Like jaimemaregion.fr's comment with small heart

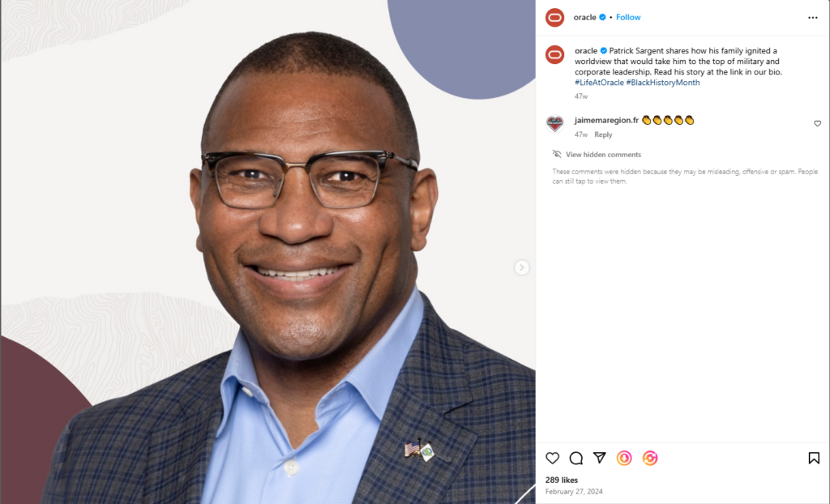point(817,123)
